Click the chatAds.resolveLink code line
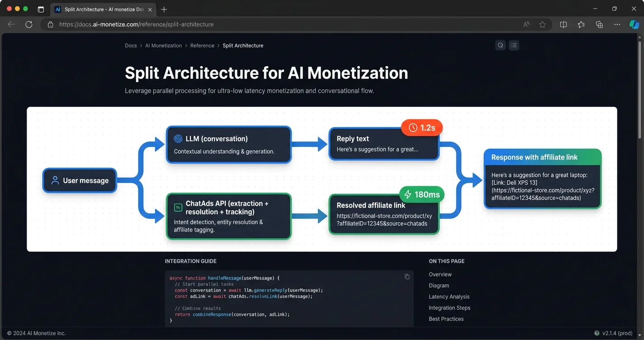 243,297
